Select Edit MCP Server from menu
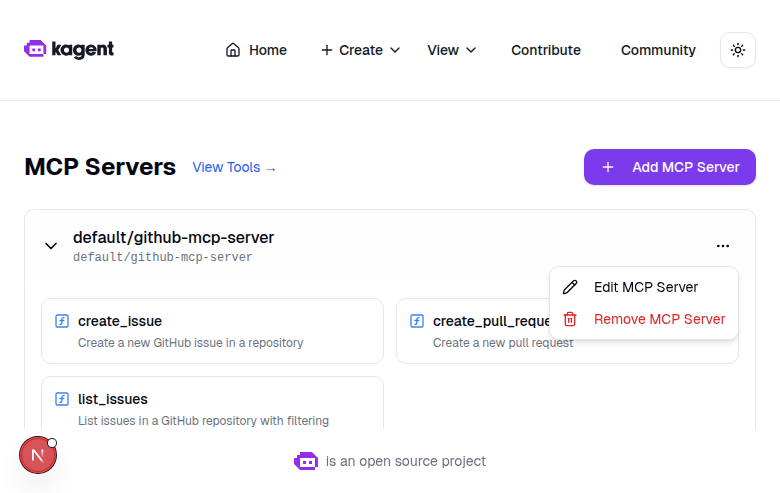This screenshot has height=493, width=780. 644,287
